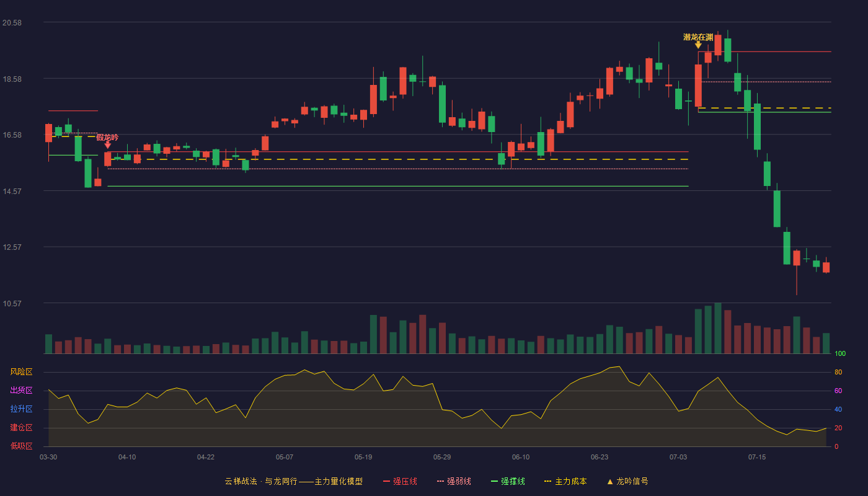
Task: Click the 10.57 price axis label
Action: click(12, 304)
